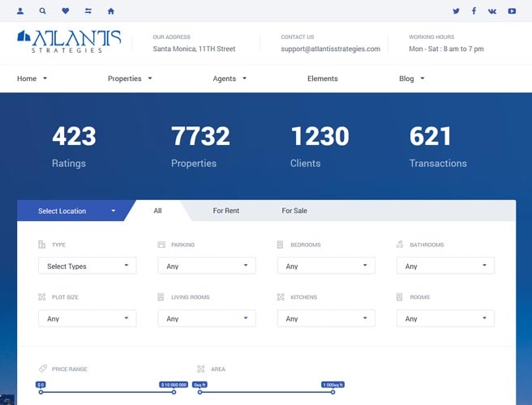This screenshot has height=405, width=532.
Task: Click the Kitchens icon
Action: point(281,297)
